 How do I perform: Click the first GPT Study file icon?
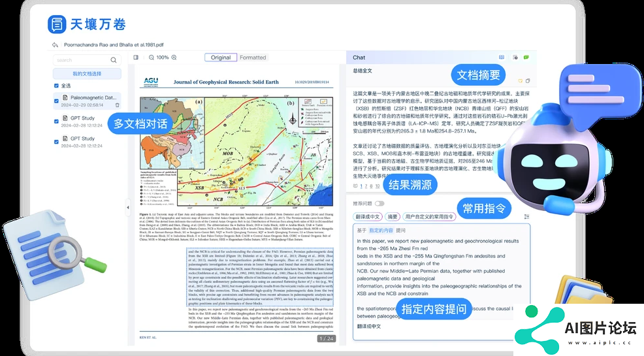point(65,118)
